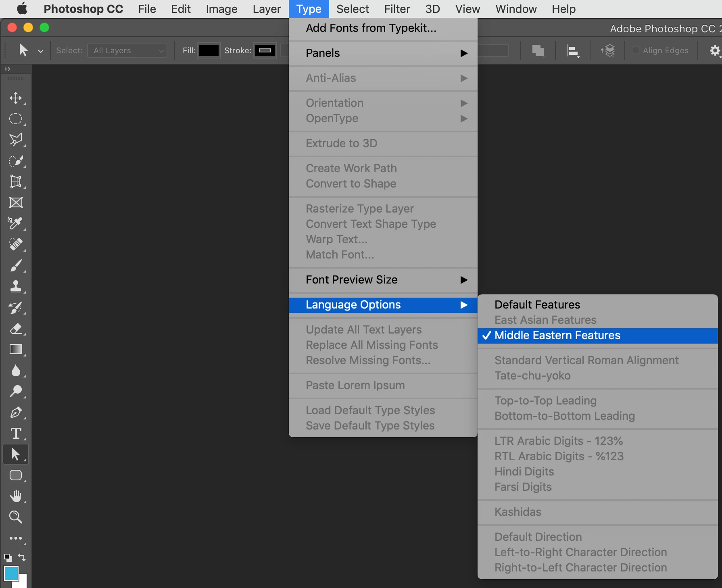Viewport: 722px width, 588px height.
Task: Open the Layer menu
Action: (267, 9)
